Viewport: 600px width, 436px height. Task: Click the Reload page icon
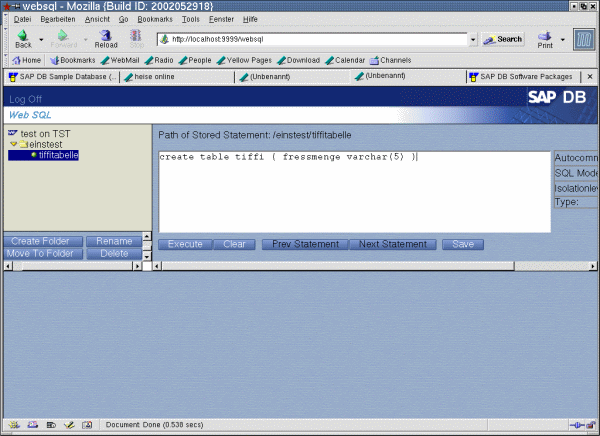click(x=106, y=36)
